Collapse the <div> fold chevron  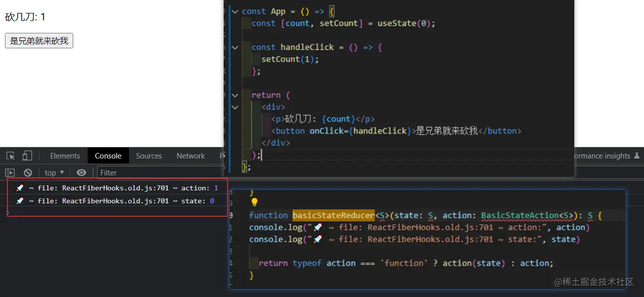pos(235,107)
